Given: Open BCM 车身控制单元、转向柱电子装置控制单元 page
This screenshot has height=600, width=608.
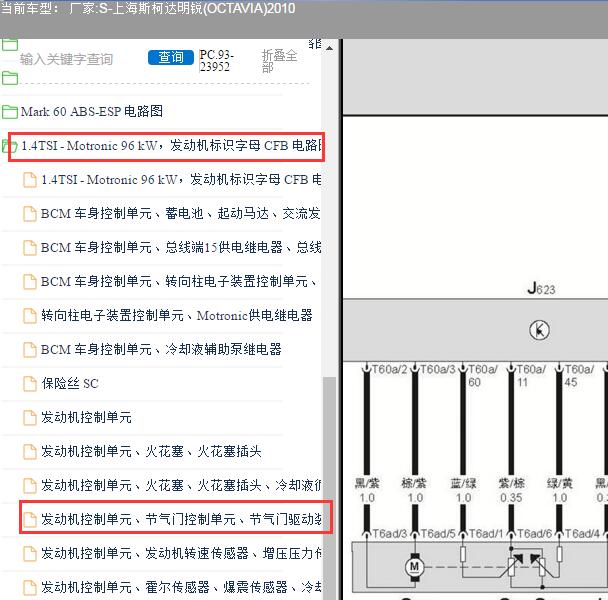Looking at the screenshot, I should click(178, 282).
